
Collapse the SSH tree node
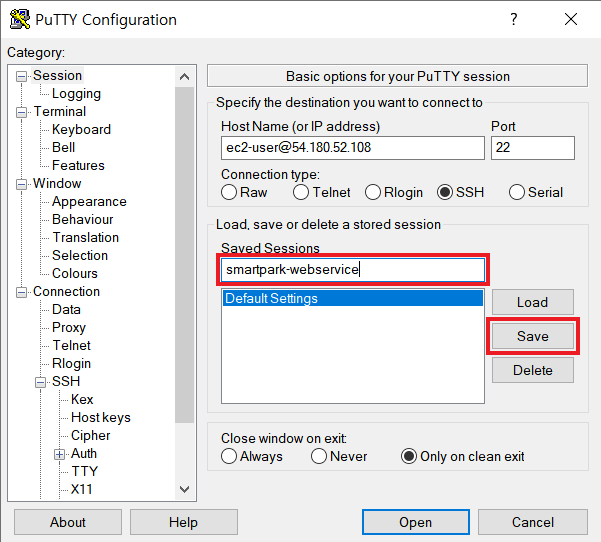[x=40, y=382]
